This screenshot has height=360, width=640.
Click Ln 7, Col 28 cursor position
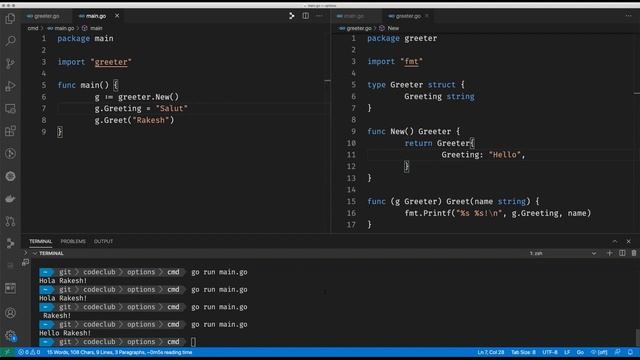(491, 352)
